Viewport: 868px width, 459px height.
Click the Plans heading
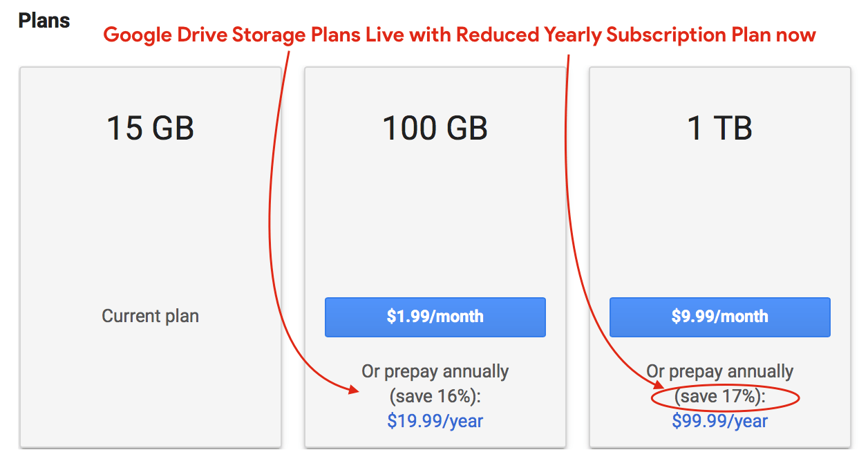[x=44, y=20]
